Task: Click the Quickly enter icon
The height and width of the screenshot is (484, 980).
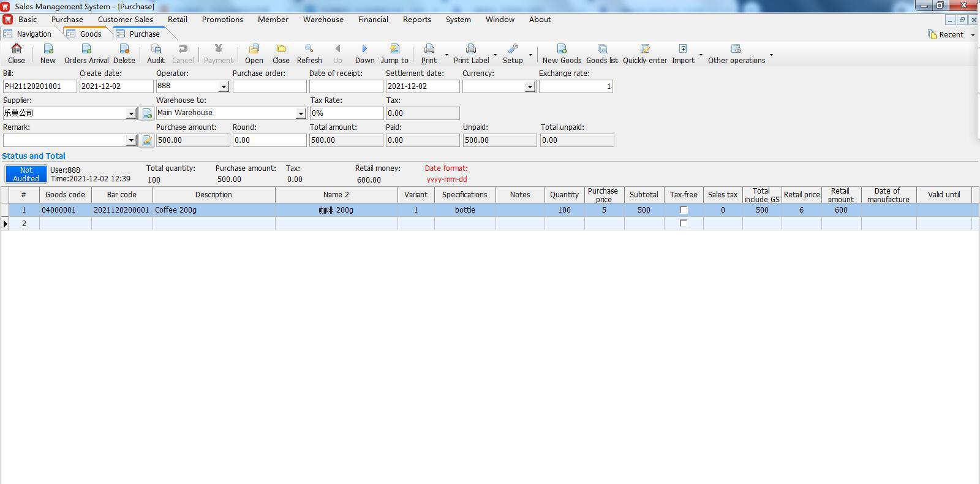Action: [x=644, y=50]
